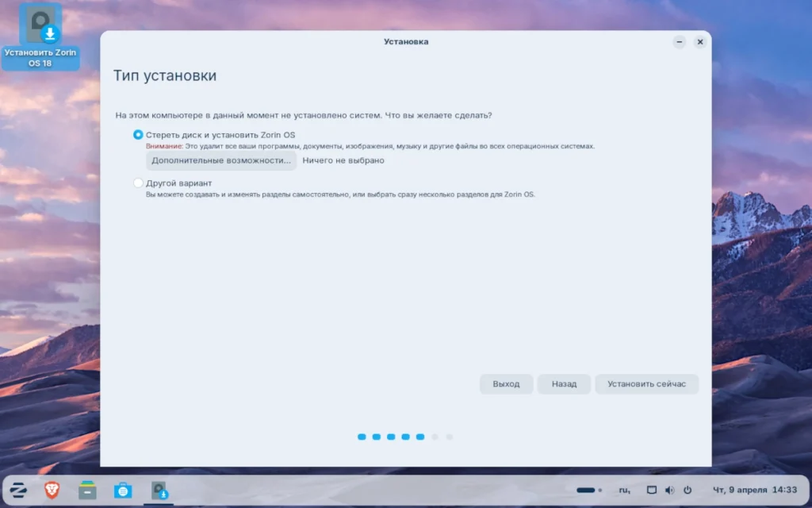Launch Brave browser from the taskbar
Viewport: 812px width, 508px height.
pos(52,490)
